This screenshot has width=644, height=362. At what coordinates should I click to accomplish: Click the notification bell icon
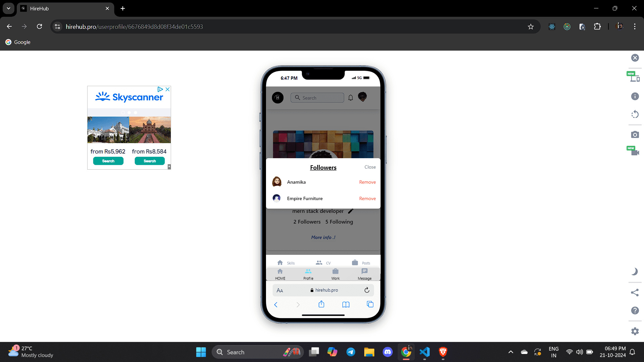pyautogui.click(x=350, y=98)
